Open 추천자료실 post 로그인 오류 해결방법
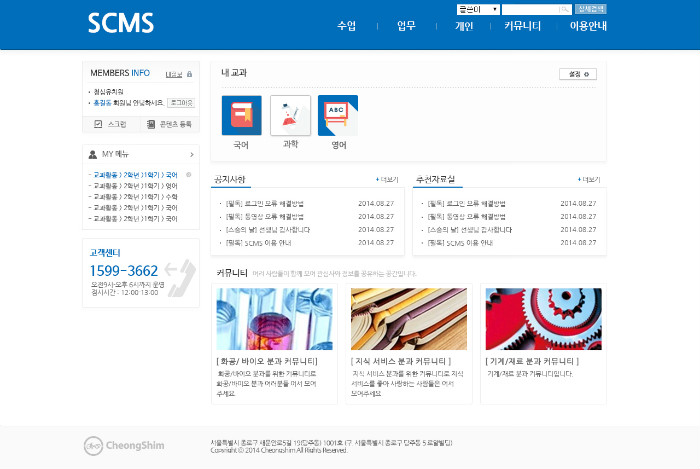Viewport: 700px width, 469px height. click(x=467, y=203)
